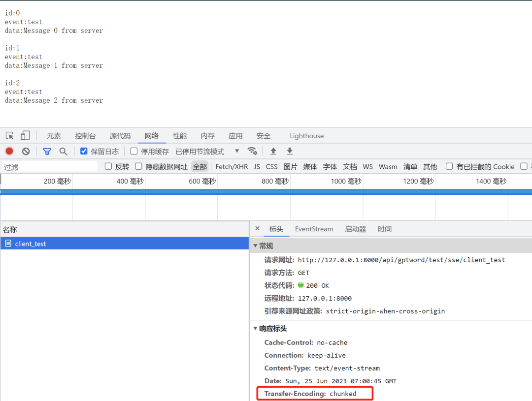This screenshot has height=401, width=532.
Task: Clear the network log icon
Action: pos(26,151)
